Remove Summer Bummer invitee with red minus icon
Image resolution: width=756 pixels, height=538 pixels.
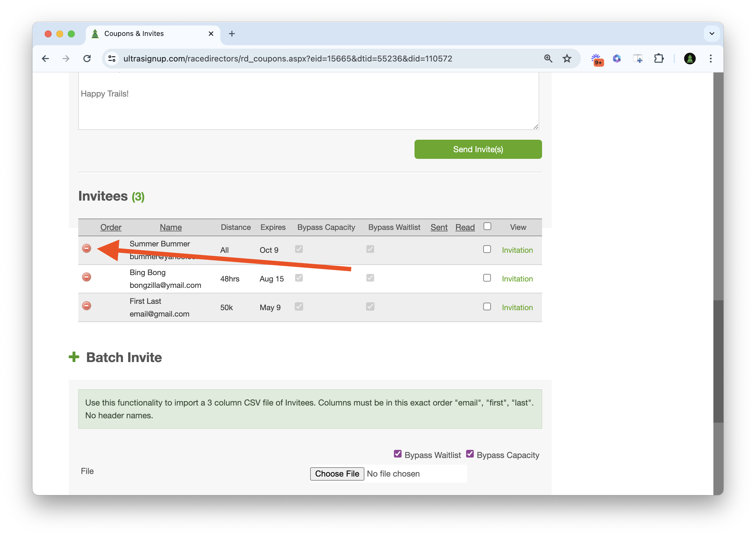(x=86, y=248)
